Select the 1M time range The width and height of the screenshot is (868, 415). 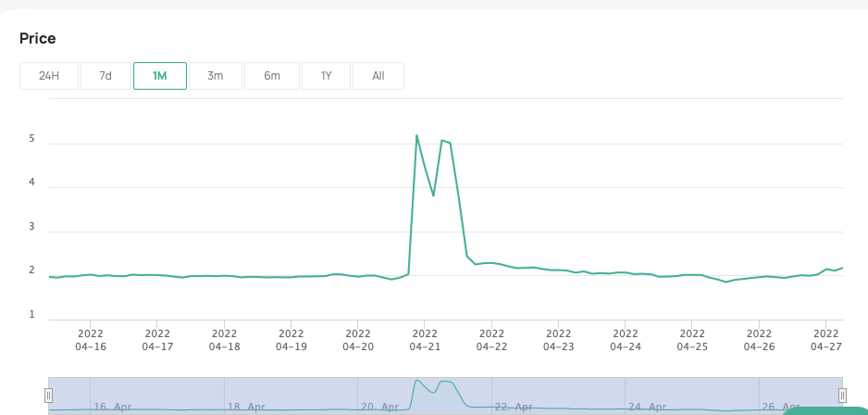point(160,76)
